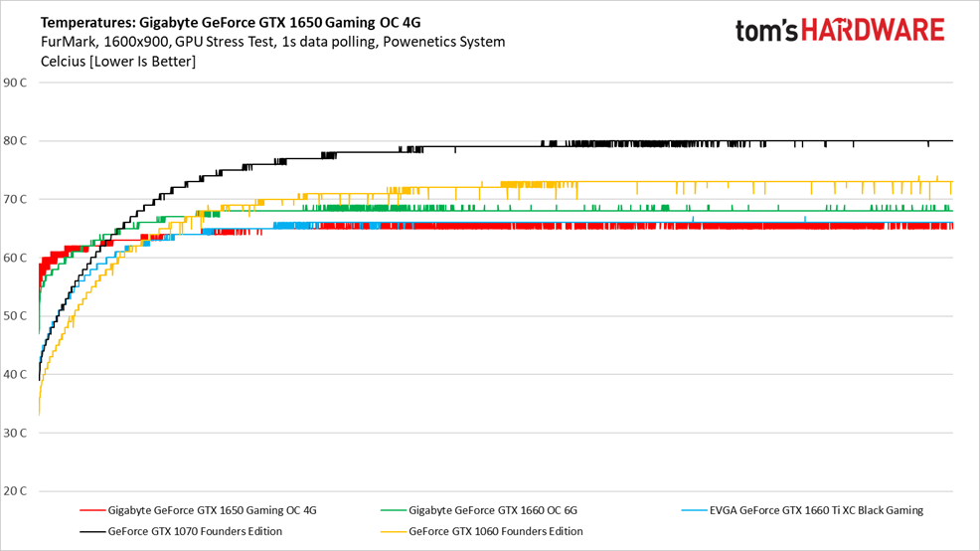Click the 90 C axis label
The image size is (980, 551).
(x=15, y=83)
